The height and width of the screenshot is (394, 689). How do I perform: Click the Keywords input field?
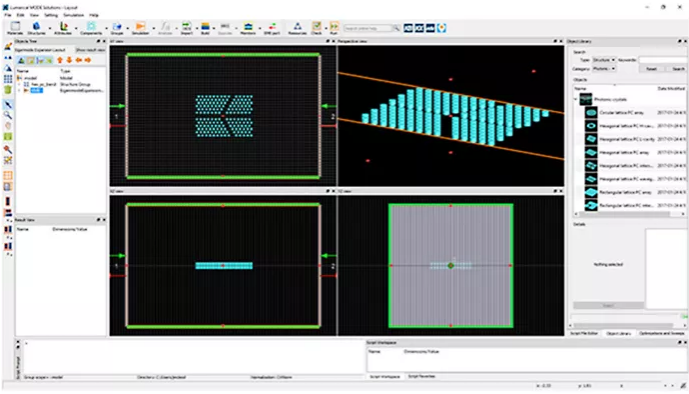[x=663, y=60]
